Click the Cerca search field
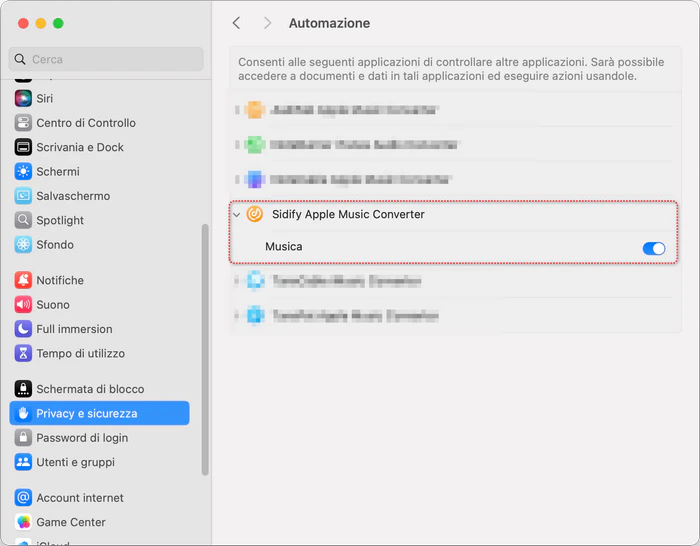Viewport: 700px width, 546px height. point(106,59)
